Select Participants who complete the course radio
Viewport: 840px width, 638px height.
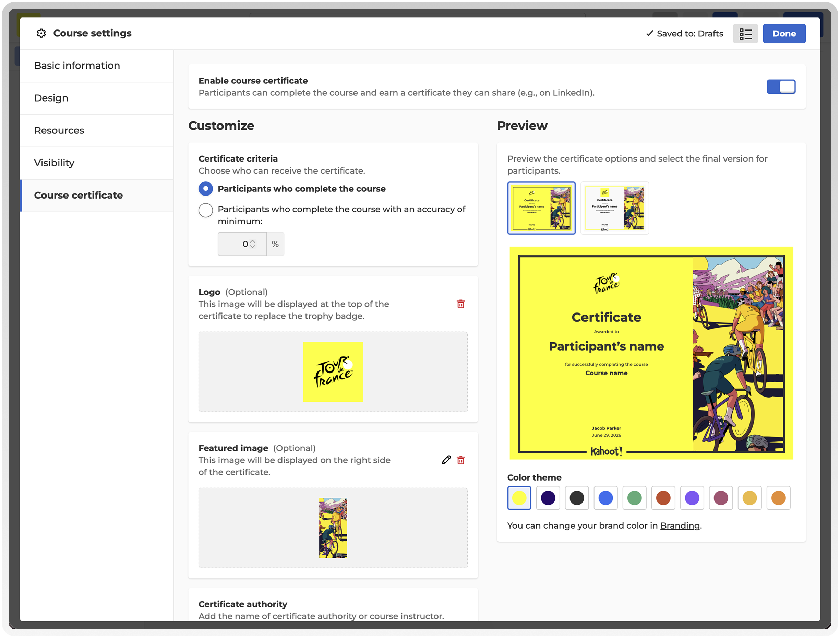[205, 189]
